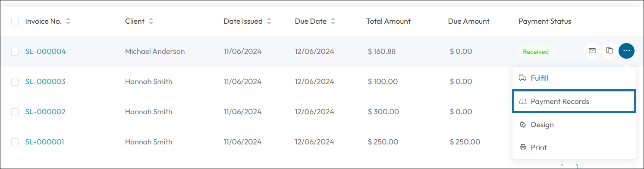644x169 pixels.
Task: Open invoice link SL-000001
Action: click(44, 142)
